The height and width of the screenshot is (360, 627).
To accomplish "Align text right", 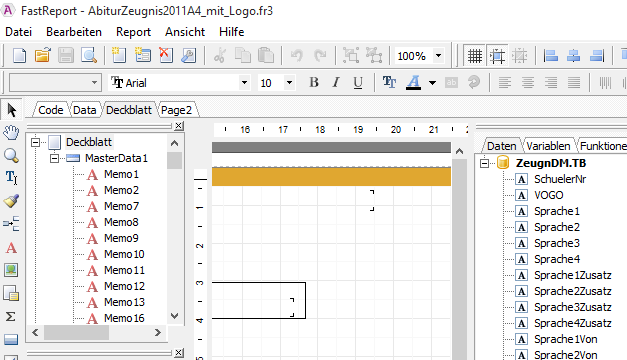I will click(x=551, y=82).
